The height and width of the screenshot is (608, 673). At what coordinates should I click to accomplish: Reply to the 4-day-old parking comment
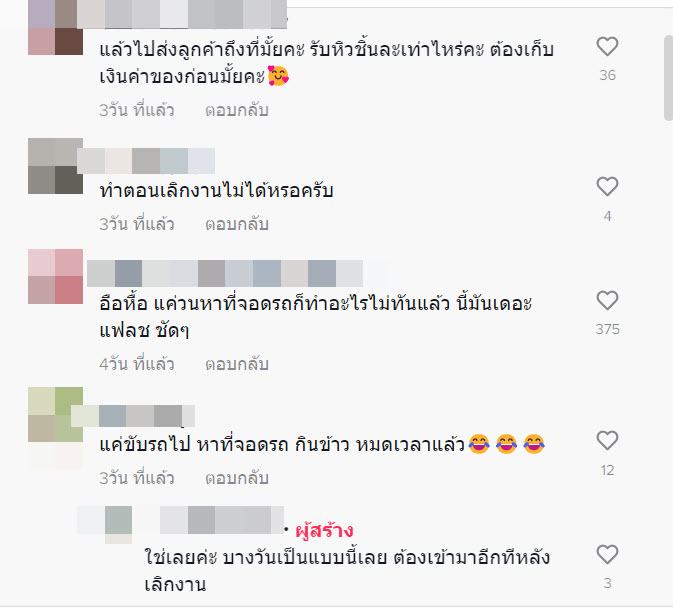coord(236,364)
